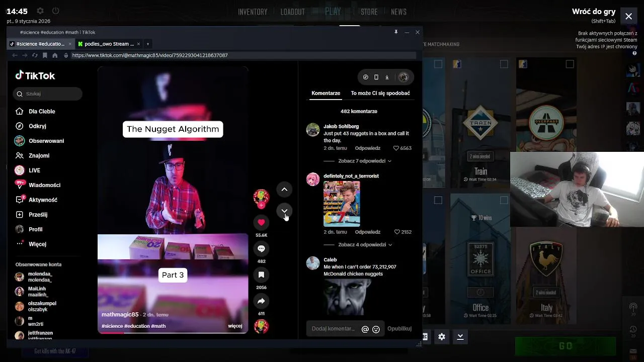The image size is (644, 362).
Task: Collapse CS2 panel with the down-arrow button
Action: point(460,337)
